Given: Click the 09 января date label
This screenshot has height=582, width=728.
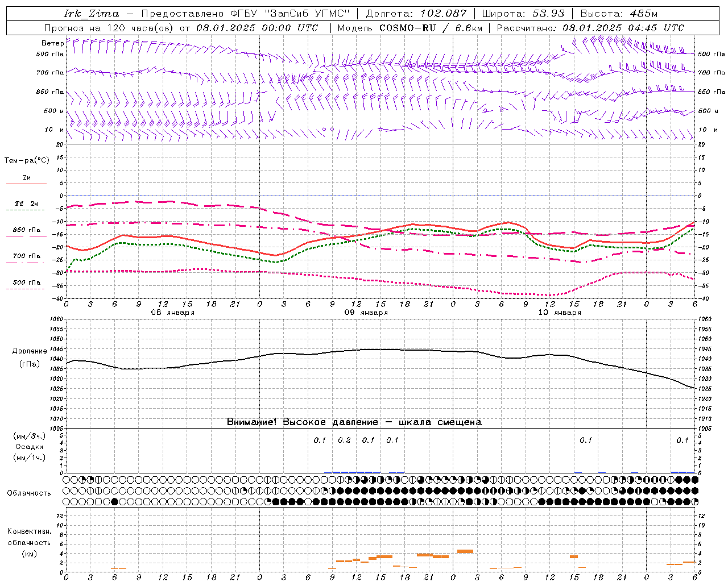Looking at the screenshot, I should (x=366, y=313).
